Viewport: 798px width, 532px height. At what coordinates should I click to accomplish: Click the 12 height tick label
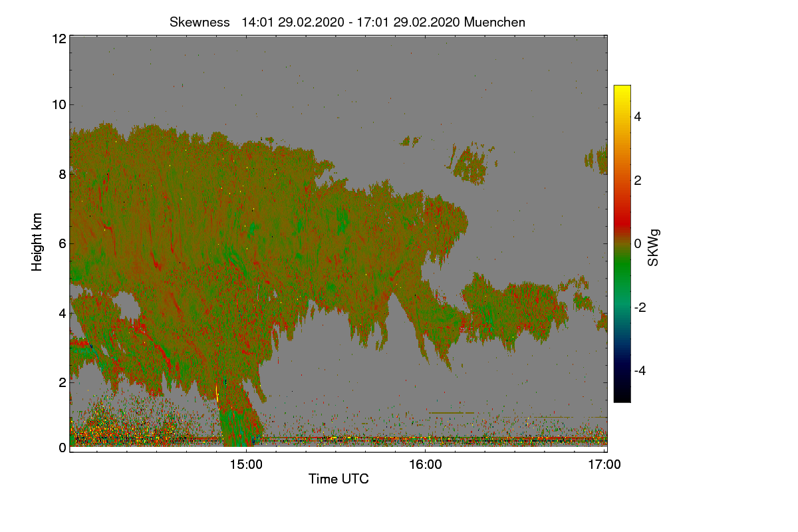58,39
